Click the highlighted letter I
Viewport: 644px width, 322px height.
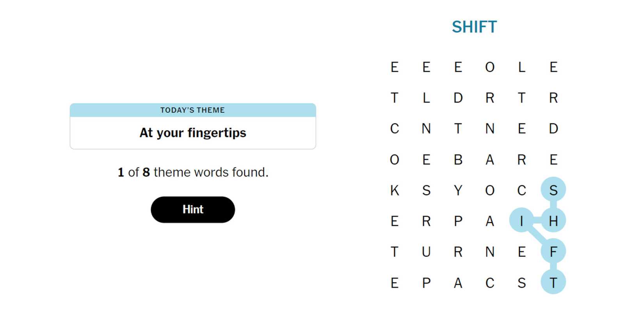point(521,221)
